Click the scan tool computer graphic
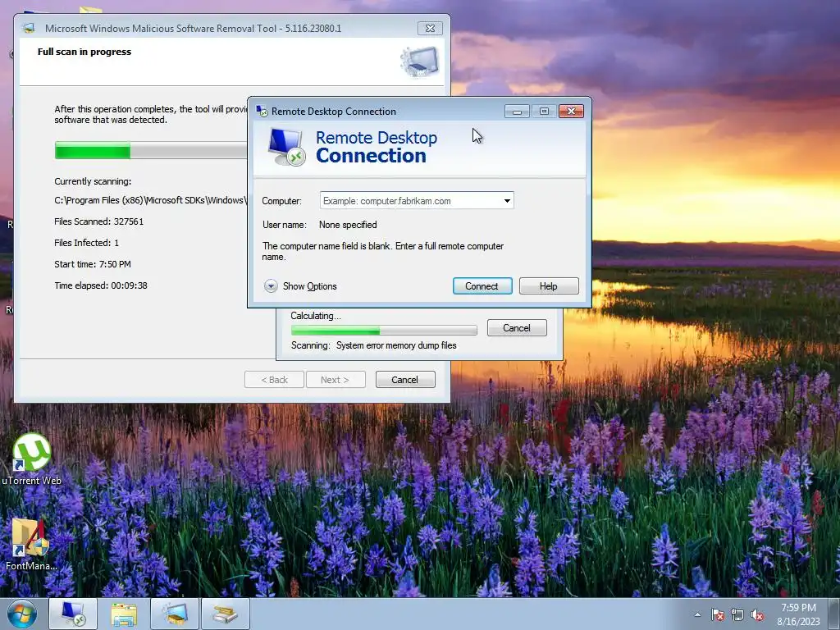This screenshot has height=630, width=840. pyautogui.click(x=420, y=62)
